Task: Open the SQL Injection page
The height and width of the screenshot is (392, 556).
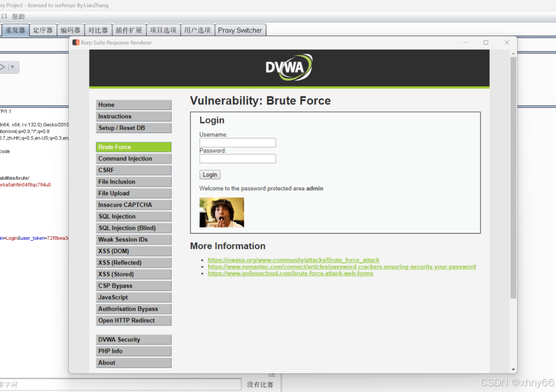Action: click(134, 216)
